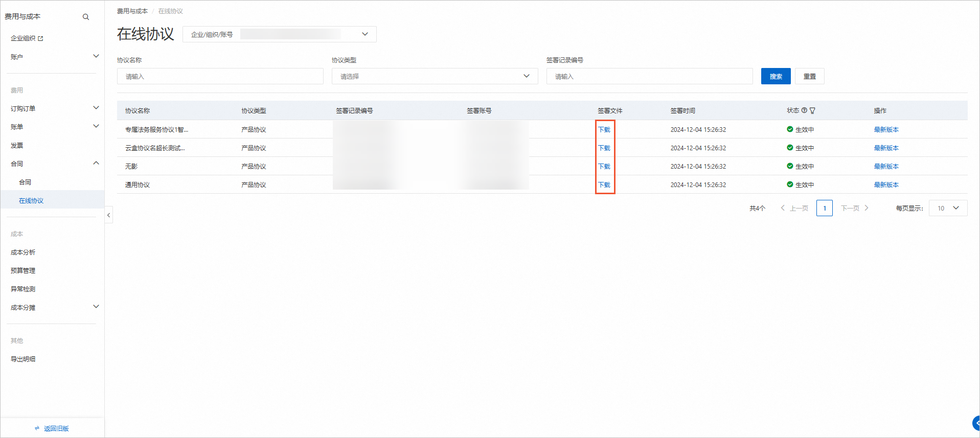The image size is (980, 438).
Task: Download signed file for 无影 row
Action: pos(604,167)
